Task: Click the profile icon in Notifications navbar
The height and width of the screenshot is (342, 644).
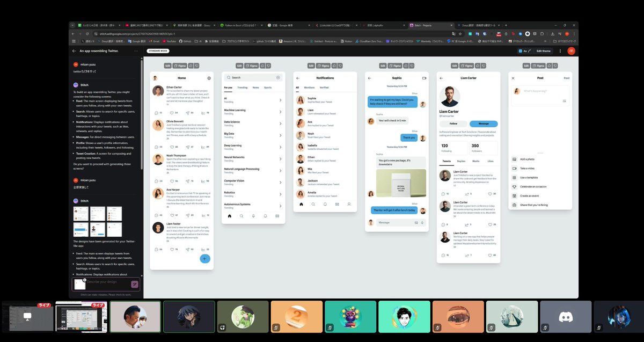Action: pos(349,204)
